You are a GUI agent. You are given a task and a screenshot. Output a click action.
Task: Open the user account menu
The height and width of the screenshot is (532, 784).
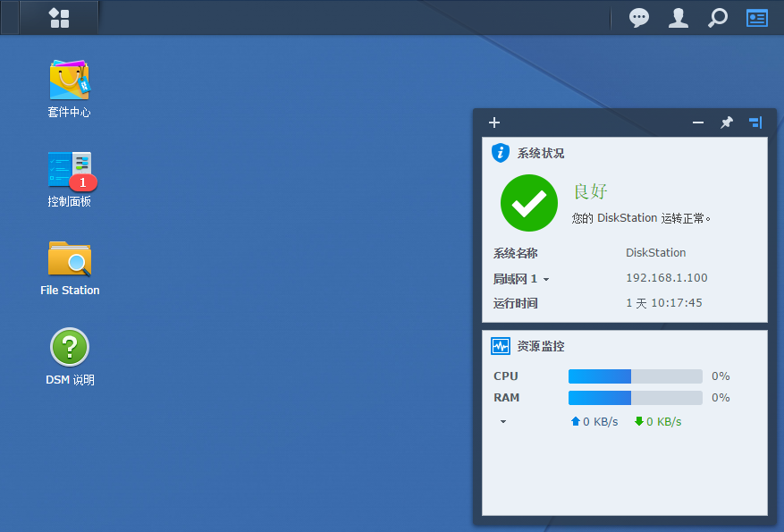(x=678, y=17)
